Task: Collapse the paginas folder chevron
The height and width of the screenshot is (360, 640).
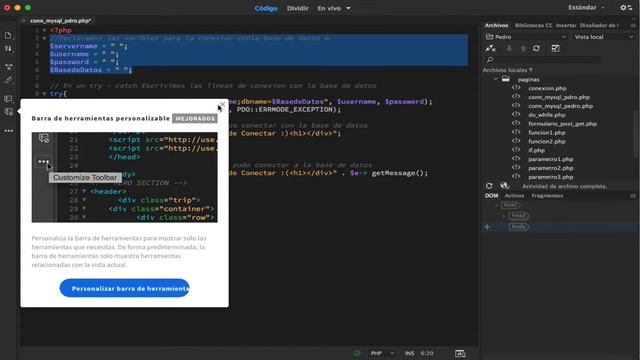Action: [x=495, y=79]
